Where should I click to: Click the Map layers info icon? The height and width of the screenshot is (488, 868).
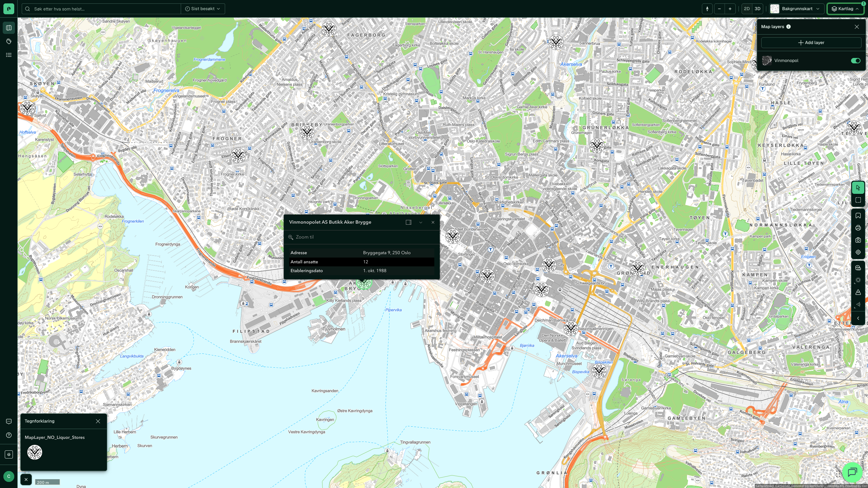[x=789, y=27]
